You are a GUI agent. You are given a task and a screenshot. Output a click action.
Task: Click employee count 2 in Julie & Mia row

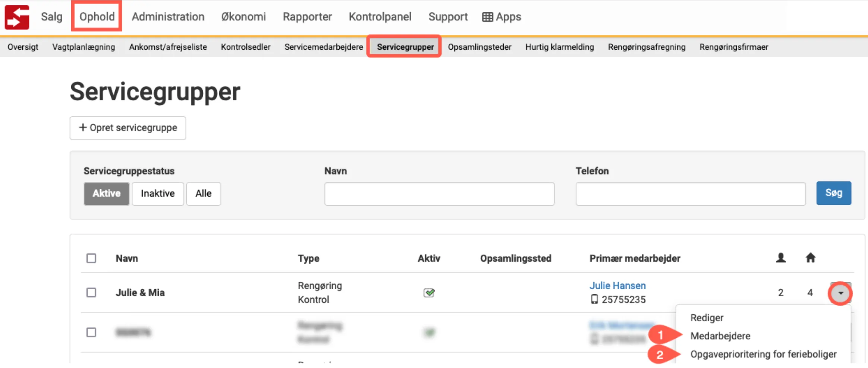click(x=781, y=293)
